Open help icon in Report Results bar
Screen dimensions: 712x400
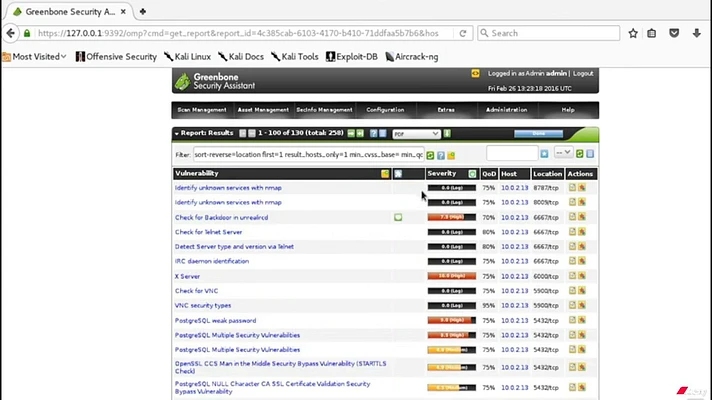point(373,133)
